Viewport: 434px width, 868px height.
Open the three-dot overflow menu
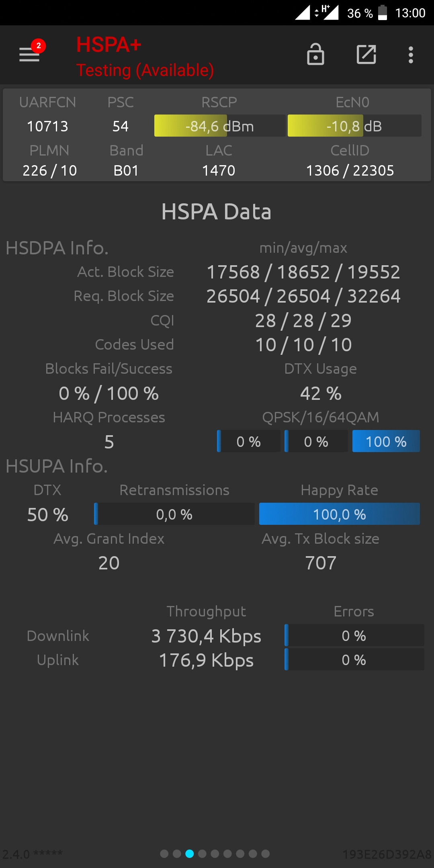point(411,55)
